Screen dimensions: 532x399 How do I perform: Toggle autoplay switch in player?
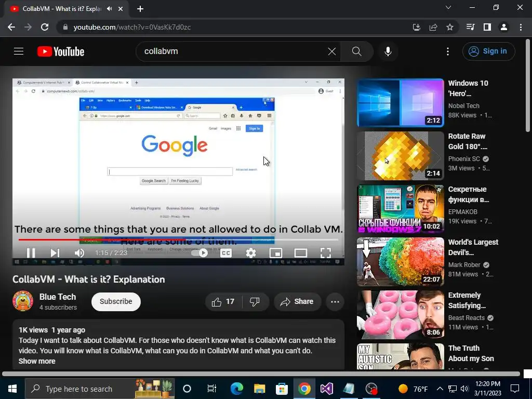199,253
